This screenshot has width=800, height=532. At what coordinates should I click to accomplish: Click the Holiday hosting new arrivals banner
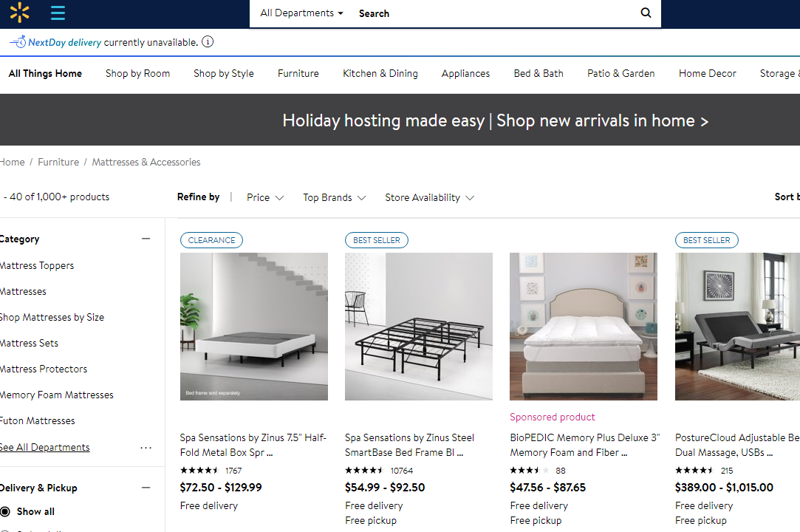[495, 120]
